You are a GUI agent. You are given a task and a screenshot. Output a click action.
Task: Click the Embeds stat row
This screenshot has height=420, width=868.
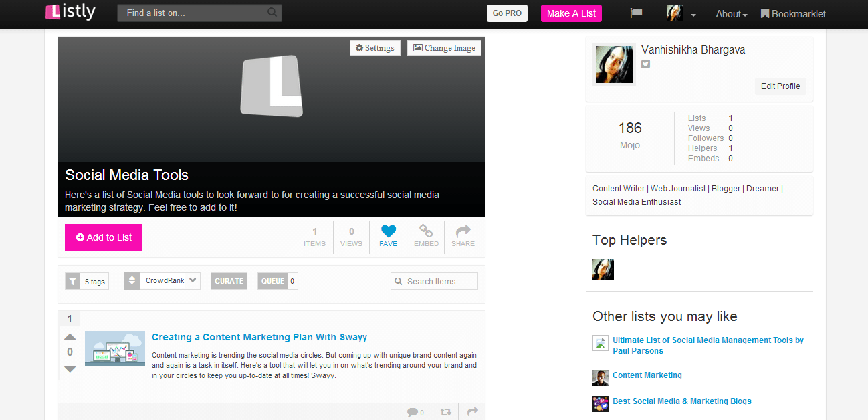click(x=710, y=159)
